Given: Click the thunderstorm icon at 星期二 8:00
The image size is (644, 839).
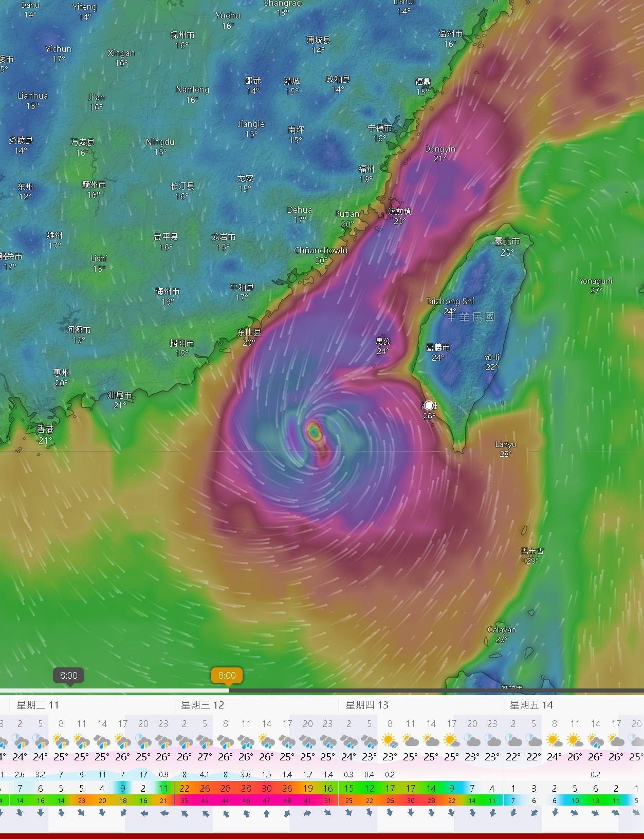Looking at the screenshot, I should coord(61,741).
